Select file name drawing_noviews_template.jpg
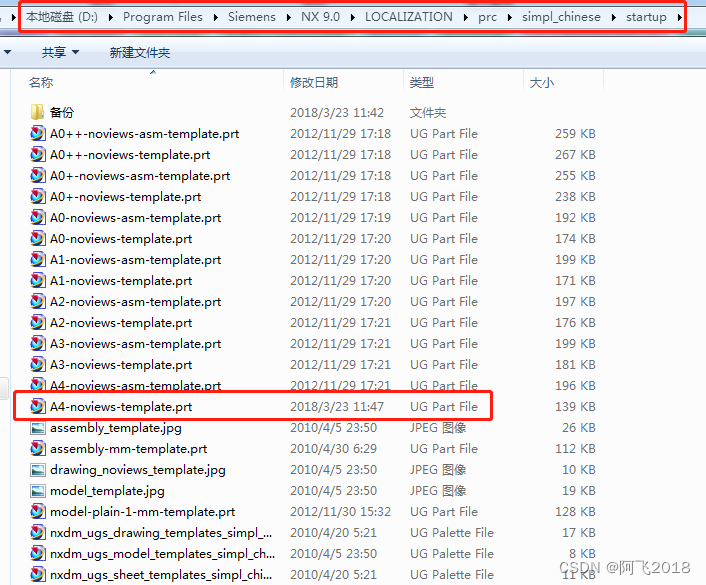 (x=138, y=470)
